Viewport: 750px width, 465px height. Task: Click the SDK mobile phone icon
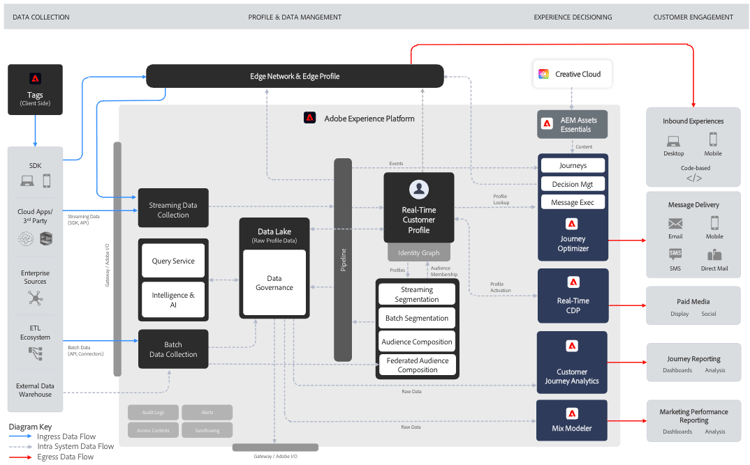46,181
